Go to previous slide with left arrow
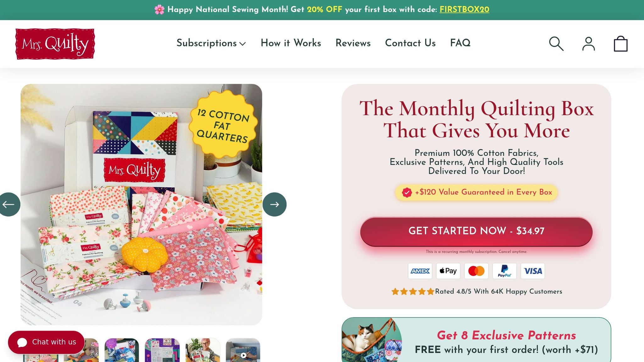The width and height of the screenshot is (644, 362). point(9,205)
